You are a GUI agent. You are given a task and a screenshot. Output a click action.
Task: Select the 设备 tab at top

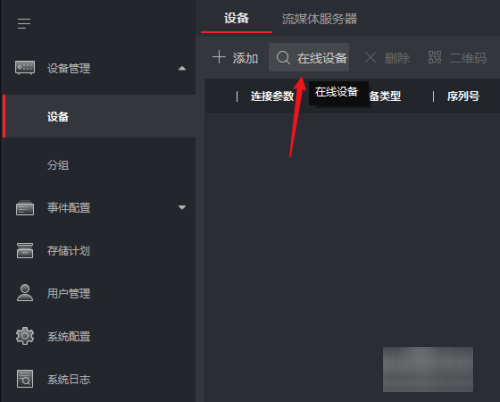tap(236, 18)
